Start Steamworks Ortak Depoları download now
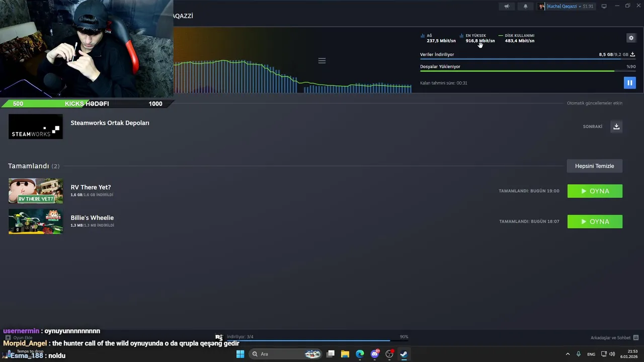 616,126
